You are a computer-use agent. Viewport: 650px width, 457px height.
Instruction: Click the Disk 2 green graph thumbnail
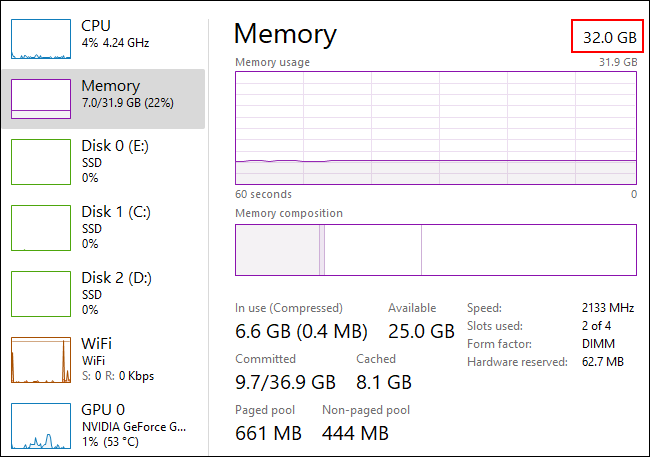pos(41,294)
